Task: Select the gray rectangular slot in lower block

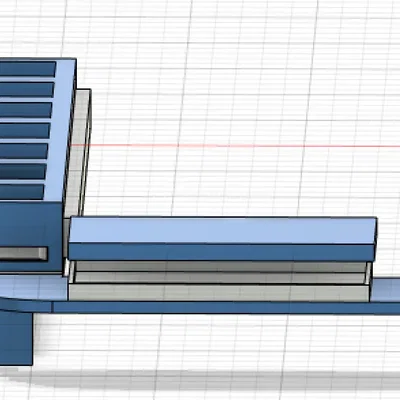Action: [23, 254]
